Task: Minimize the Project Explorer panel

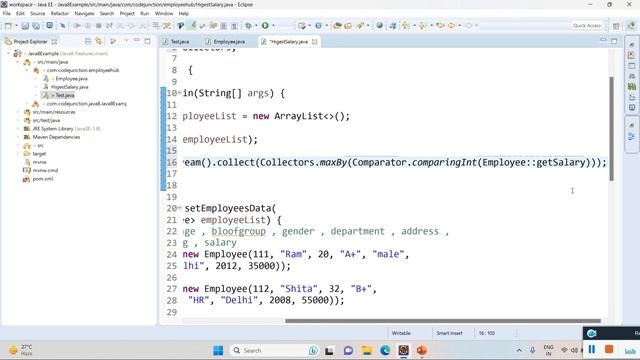Action: [x=137, y=40]
